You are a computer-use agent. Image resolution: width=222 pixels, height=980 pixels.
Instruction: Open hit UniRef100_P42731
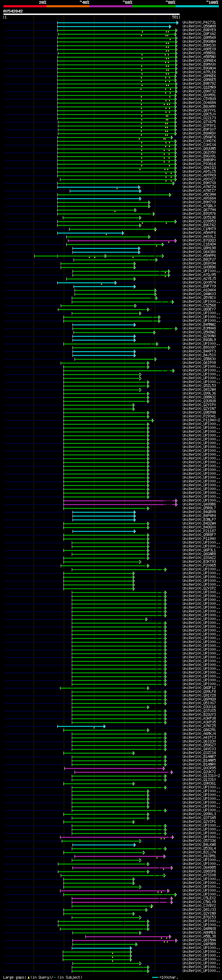[x=199, y=23]
